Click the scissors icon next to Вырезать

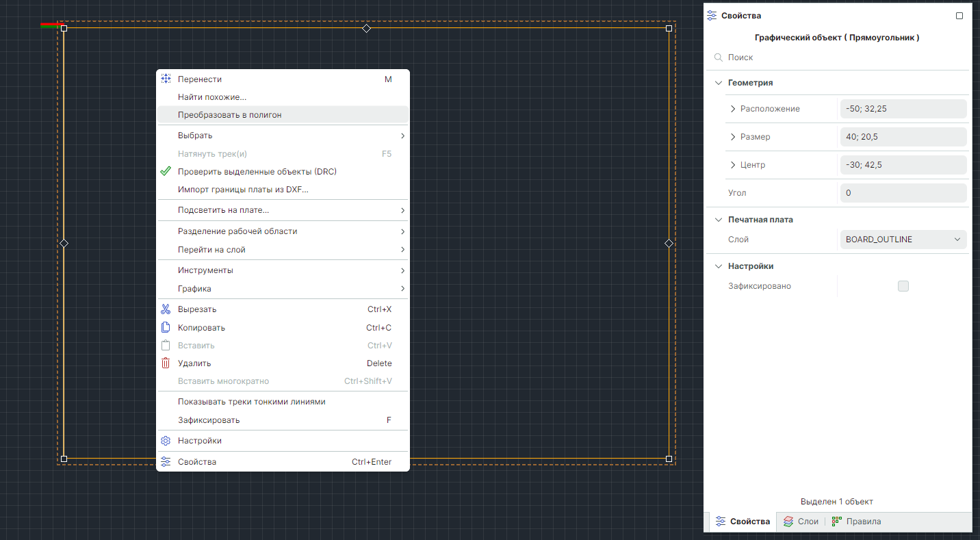tap(166, 309)
